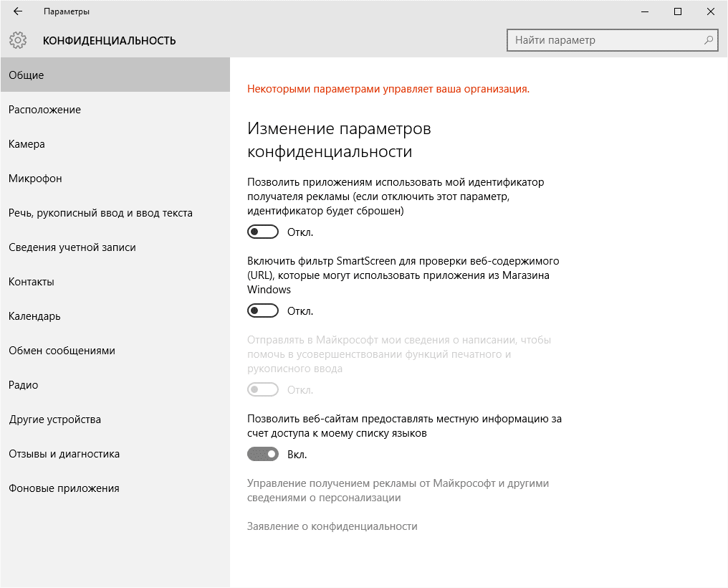This screenshot has width=728, height=588.
Task: Open Фоновые приложения section
Action: [x=115, y=488]
